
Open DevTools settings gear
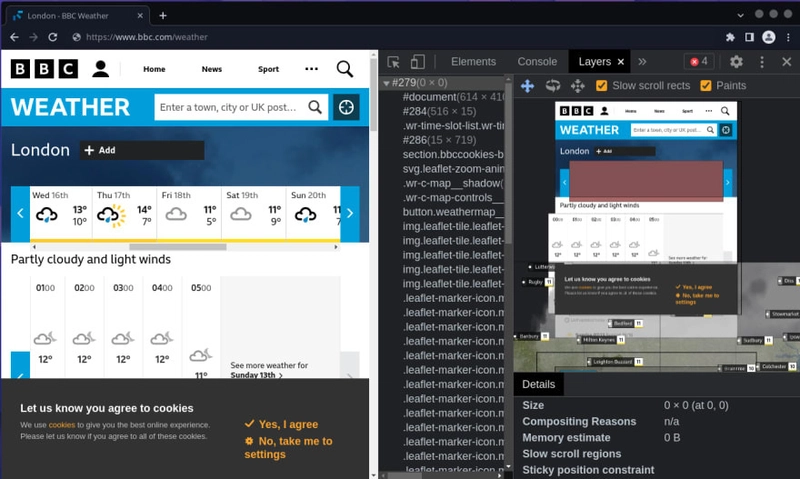tap(736, 62)
